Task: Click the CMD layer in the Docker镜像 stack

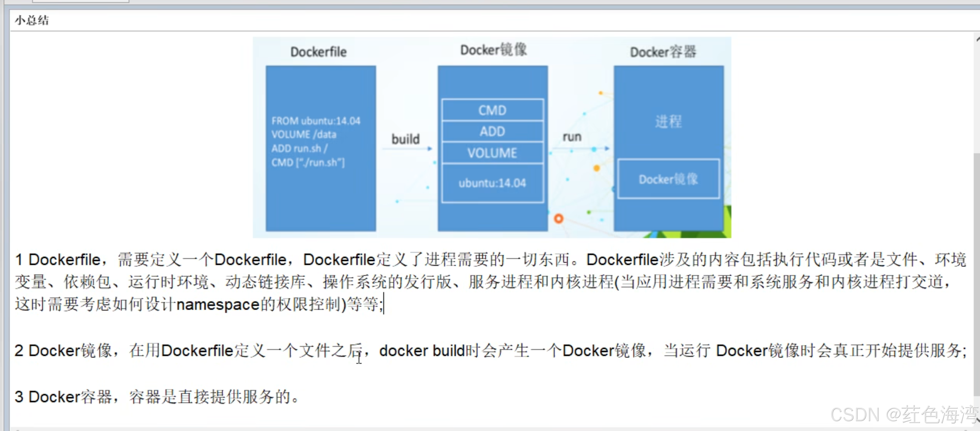Action: pyautogui.click(x=492, y=110)
